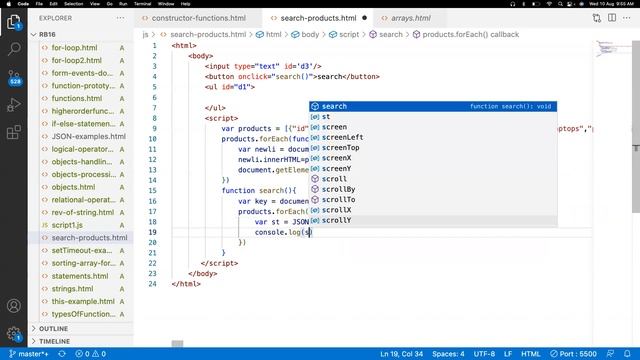Split the editor to the right
Viewport: 640px width, 360px height.
(x=612, y=18)
